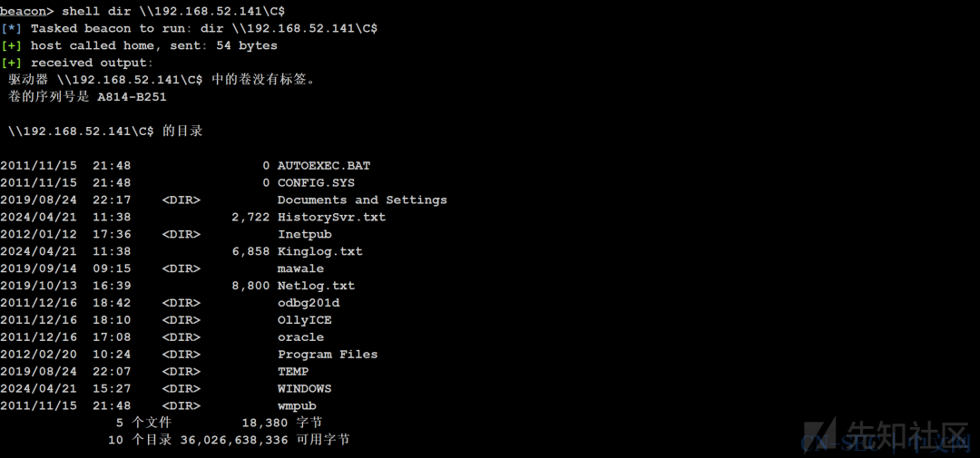Screen dimensions: 980x458
Task: Click the mawale directory name
Action: [x=300, y=268]
